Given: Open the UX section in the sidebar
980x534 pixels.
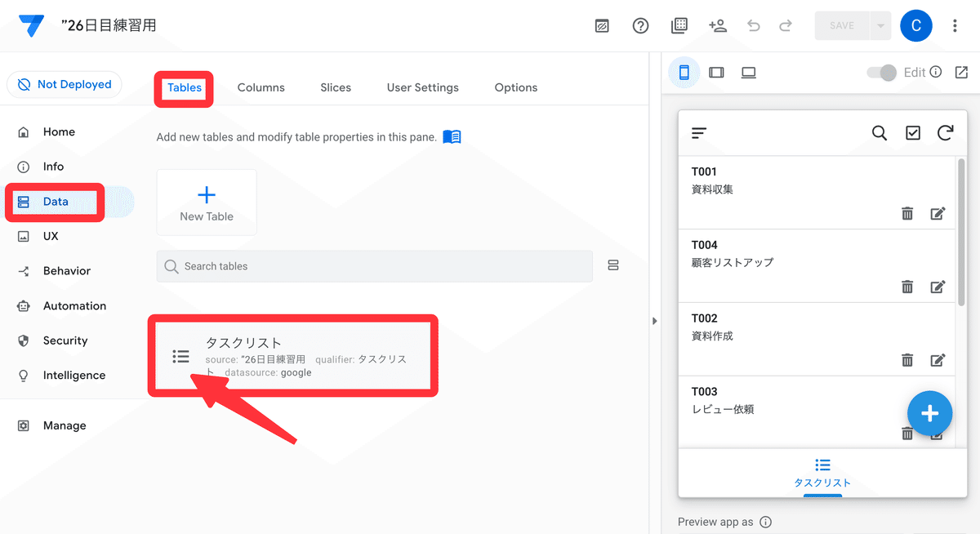Looking at the screenshot, I should pyautogui.click(x=50, y=236).
